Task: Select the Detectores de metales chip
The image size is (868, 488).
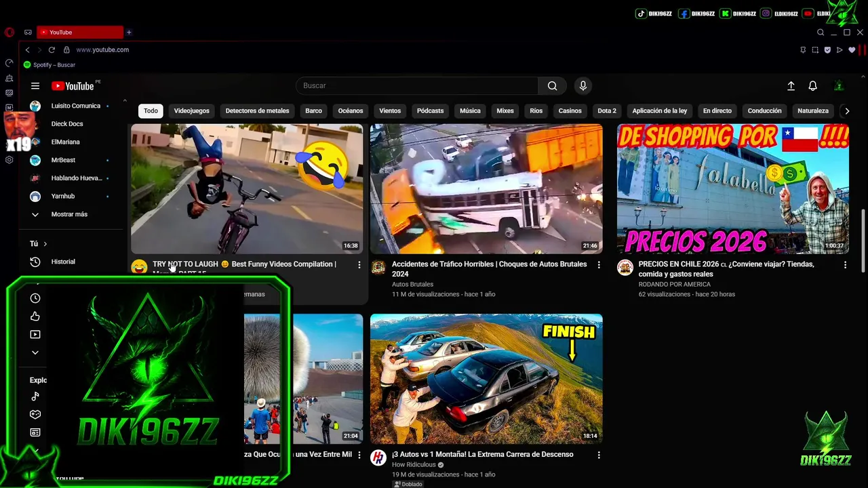Action: [257, 110]
